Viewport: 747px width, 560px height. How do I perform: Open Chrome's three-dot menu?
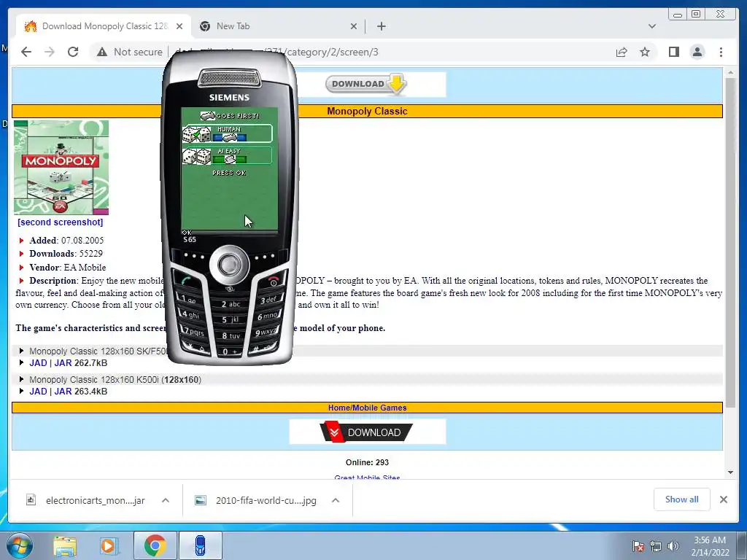(x=721, y=52)
